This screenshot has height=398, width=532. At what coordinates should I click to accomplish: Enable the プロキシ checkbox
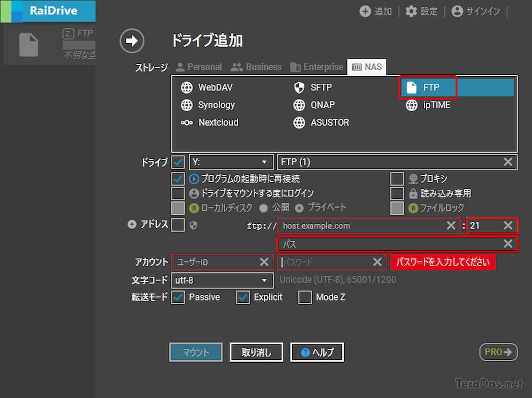click(397, 179)
